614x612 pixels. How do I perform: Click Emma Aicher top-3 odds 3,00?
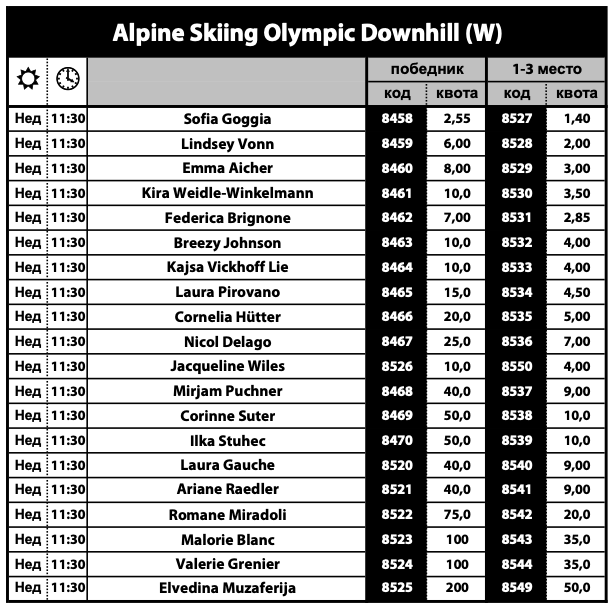[577, 168]
